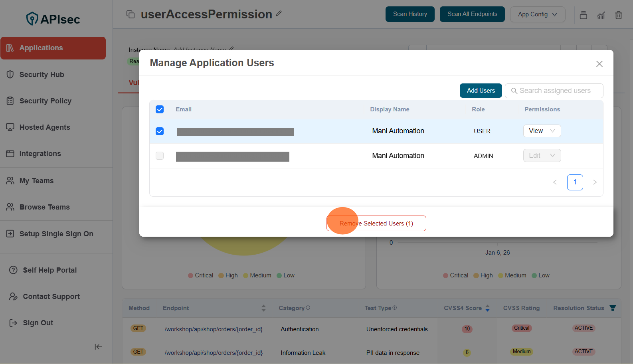This screenshot has width=633, height=364.
Task: Click the delete application trash icon
Action: [x=618, y=15]
